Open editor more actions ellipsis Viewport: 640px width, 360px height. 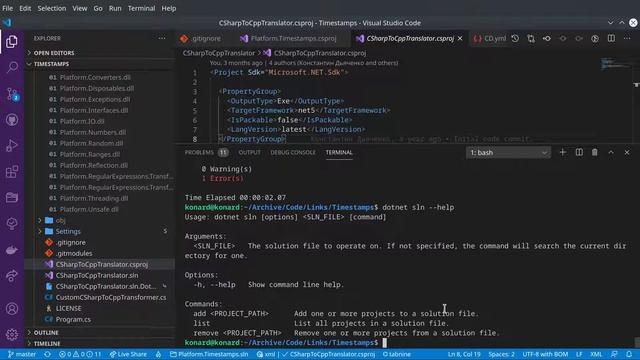point(627,38)
